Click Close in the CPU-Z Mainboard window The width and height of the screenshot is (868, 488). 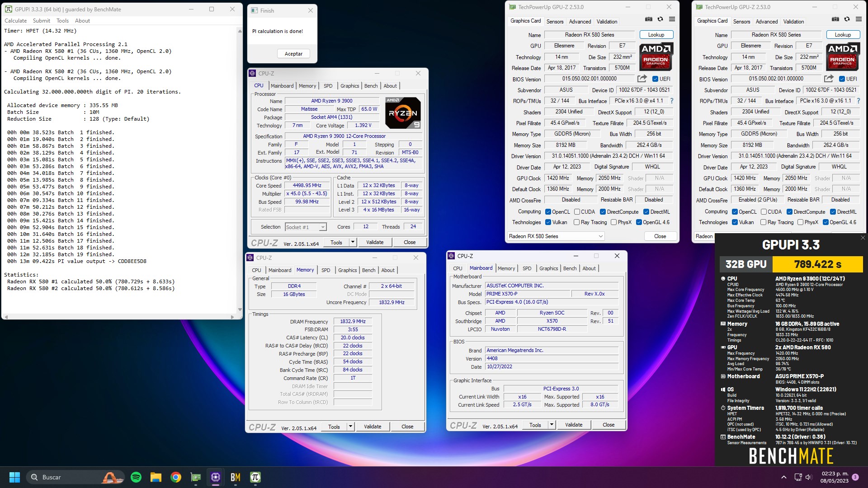click(x=609, y=425)
